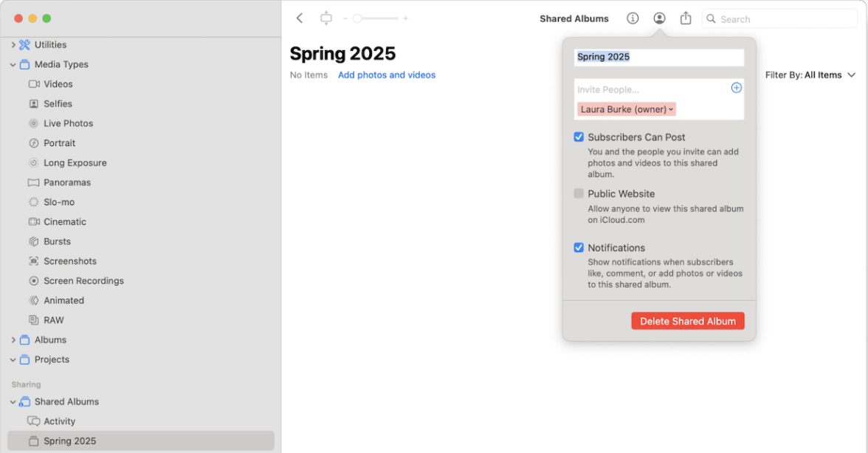Click the thumbnail zoom slider
The image size is (868, 453).
coord(375,18)
